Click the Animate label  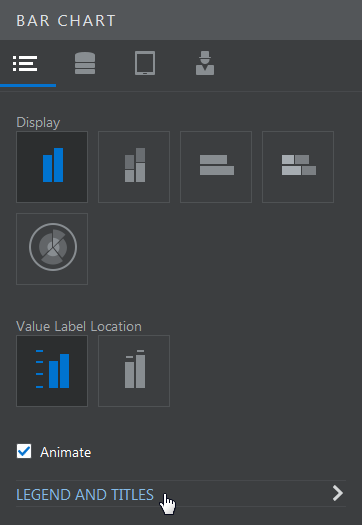coord(66,452)
